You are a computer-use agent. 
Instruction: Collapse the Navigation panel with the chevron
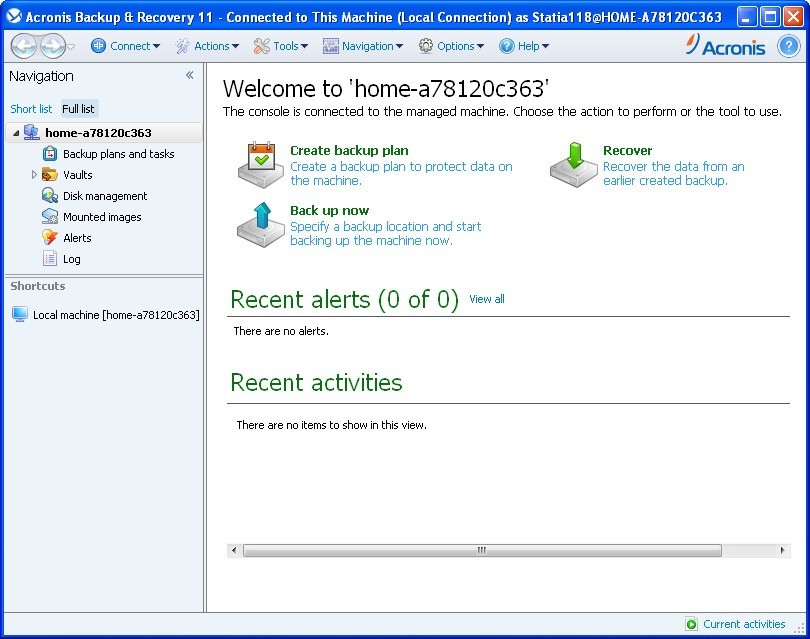[x=188, y=74]
